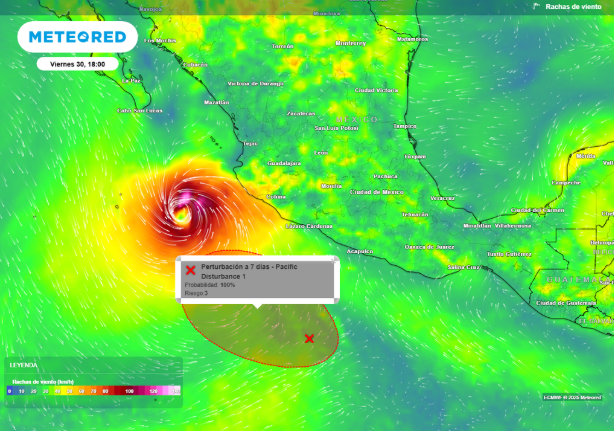
Task: Click the red X disturbance marker on the map
Action: coord(309,339)
